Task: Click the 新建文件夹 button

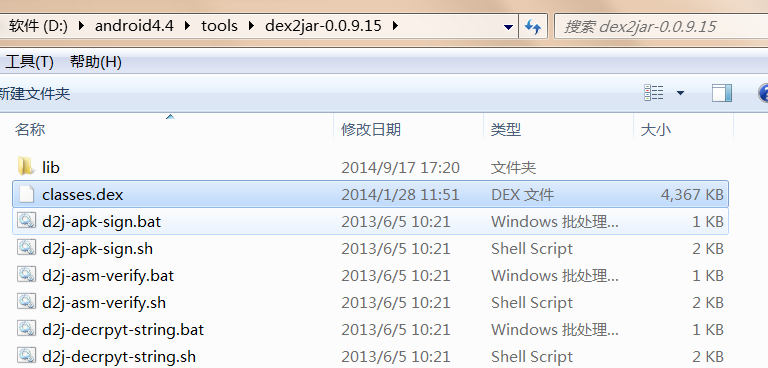Action: [x=34, y=93]
